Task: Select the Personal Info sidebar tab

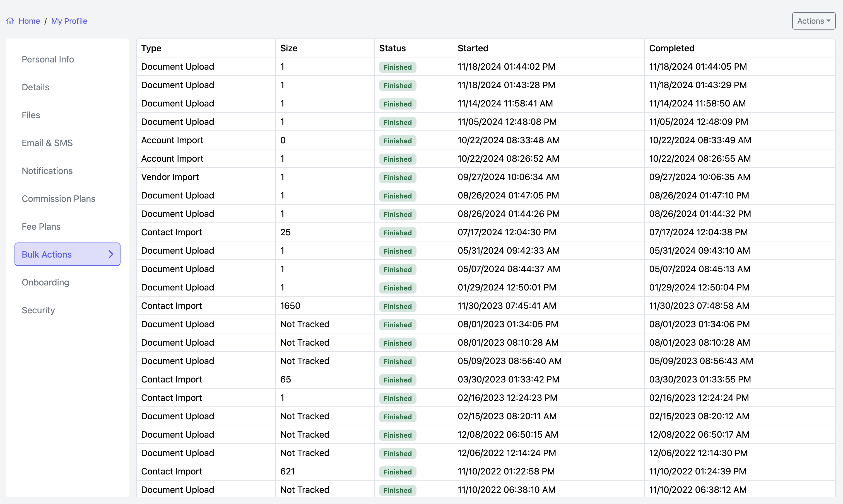Action: tap(48, 59)
